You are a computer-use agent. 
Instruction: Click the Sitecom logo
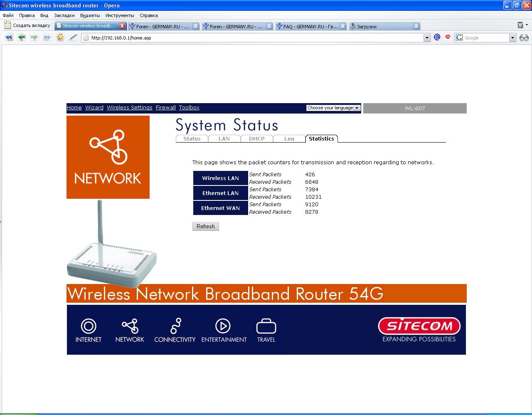pyautogui.click(x=419, y=326)
